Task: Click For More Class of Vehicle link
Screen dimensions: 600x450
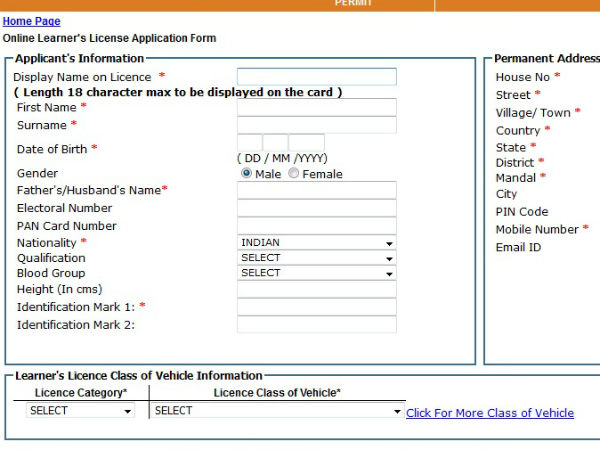Action: [x=490, y=413]
